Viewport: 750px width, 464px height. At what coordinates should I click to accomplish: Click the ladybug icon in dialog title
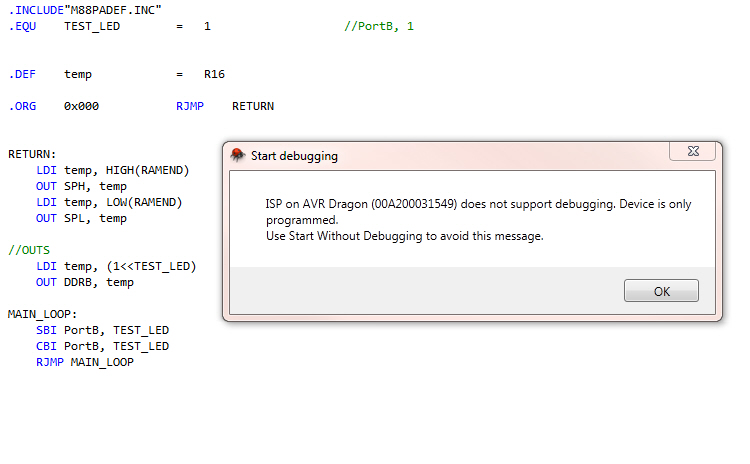pyautogui.click(x=238, y=155)
